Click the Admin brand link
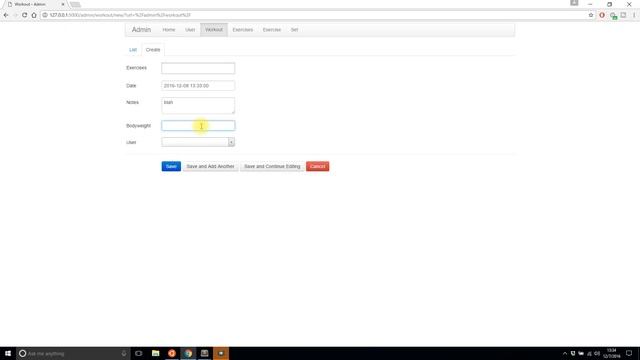The image size is (640, 360). (141, 30)
